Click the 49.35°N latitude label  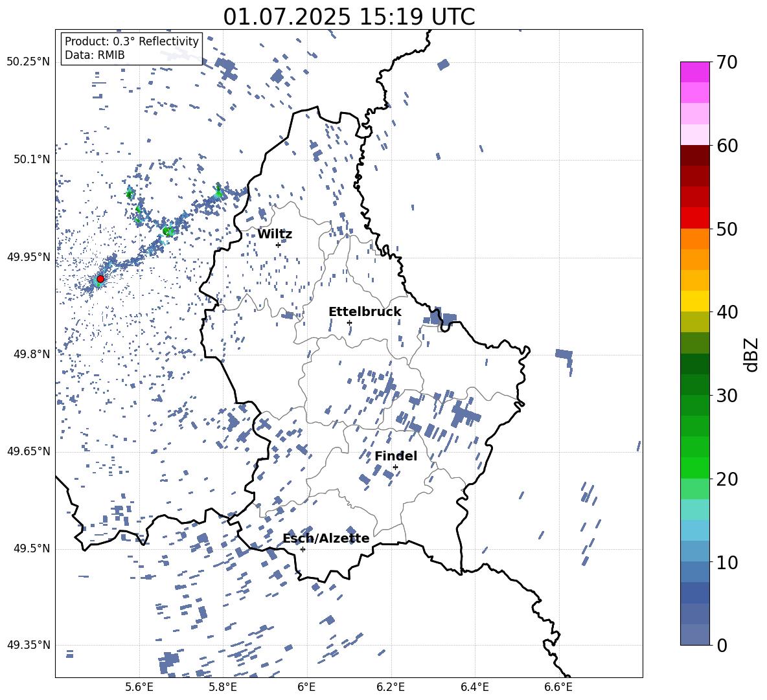tap(29, 645)
